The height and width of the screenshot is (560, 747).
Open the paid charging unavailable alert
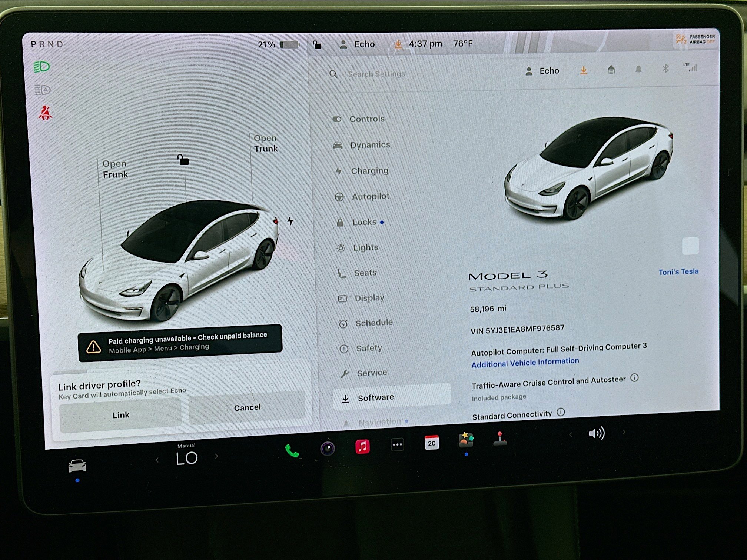point(180,343)
